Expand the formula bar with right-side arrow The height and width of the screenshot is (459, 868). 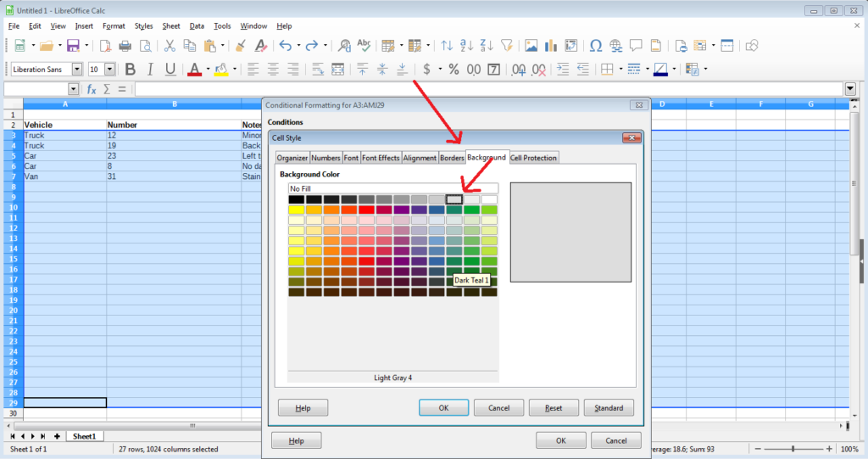point(850,89)
